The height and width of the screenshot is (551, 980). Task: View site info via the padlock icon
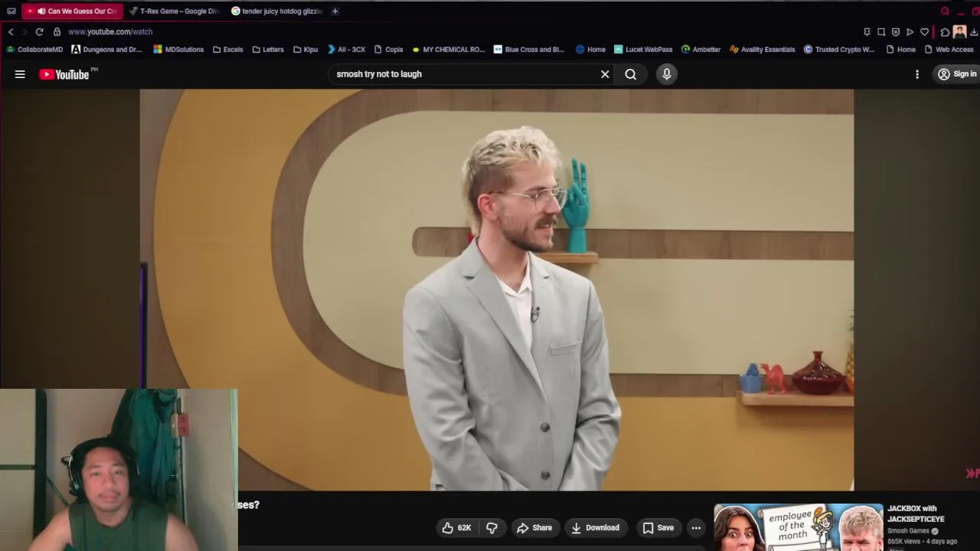pos(57,31)
